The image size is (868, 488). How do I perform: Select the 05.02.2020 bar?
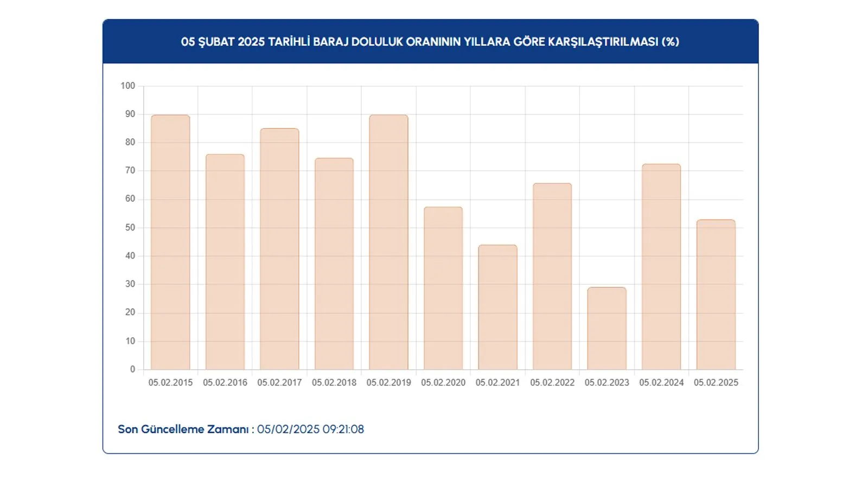(x=443, y=288)
